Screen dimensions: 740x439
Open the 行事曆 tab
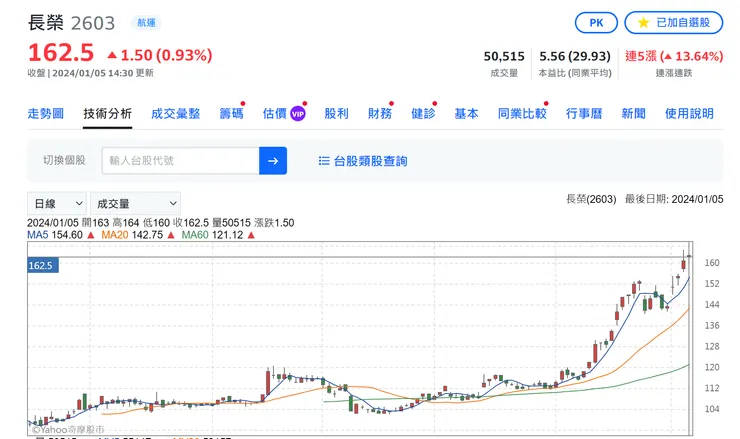584,114
